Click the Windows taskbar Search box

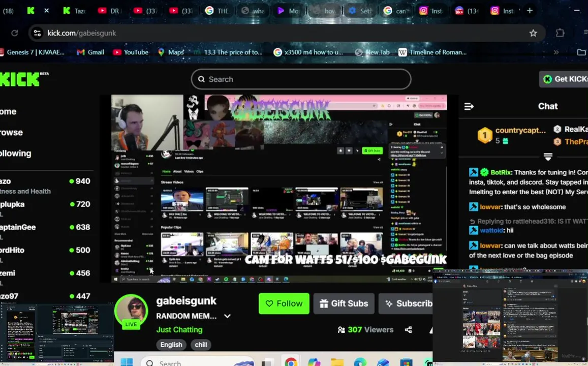pos(198,362)
